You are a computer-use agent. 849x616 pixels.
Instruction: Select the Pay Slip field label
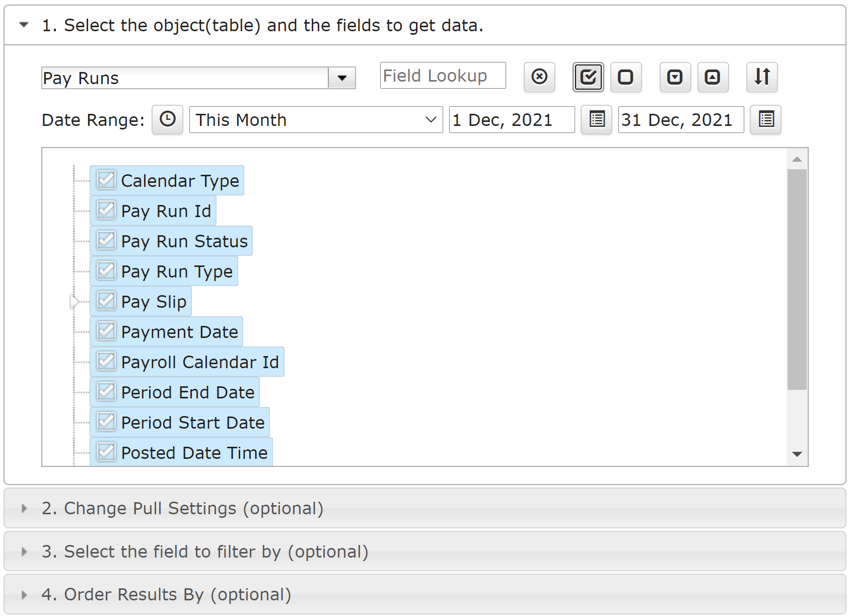[x=154, y=302]
